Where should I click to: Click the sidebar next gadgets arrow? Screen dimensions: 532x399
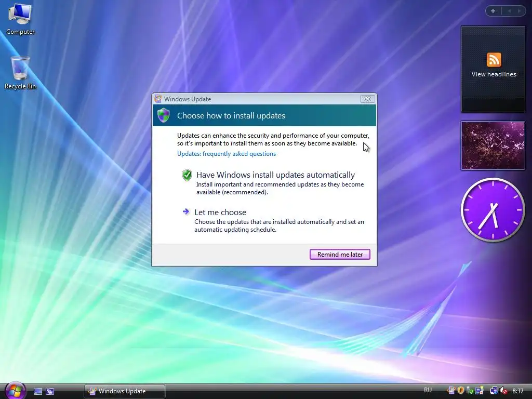click(519, 11)
